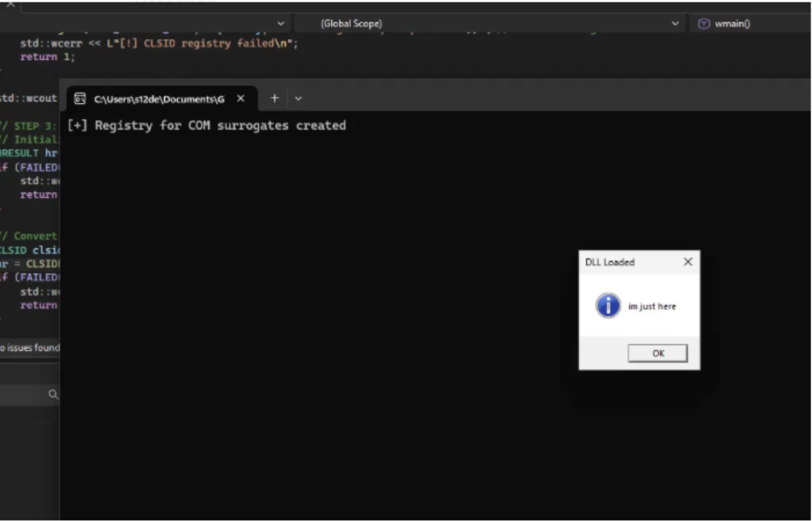Click the terminal icon on the console tab
The height and width of the screenshot is (521, 812).
pos(80,99)
